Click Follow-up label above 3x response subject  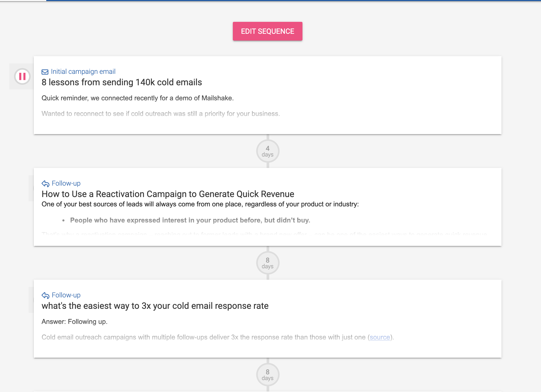click(x=66, y=295)
